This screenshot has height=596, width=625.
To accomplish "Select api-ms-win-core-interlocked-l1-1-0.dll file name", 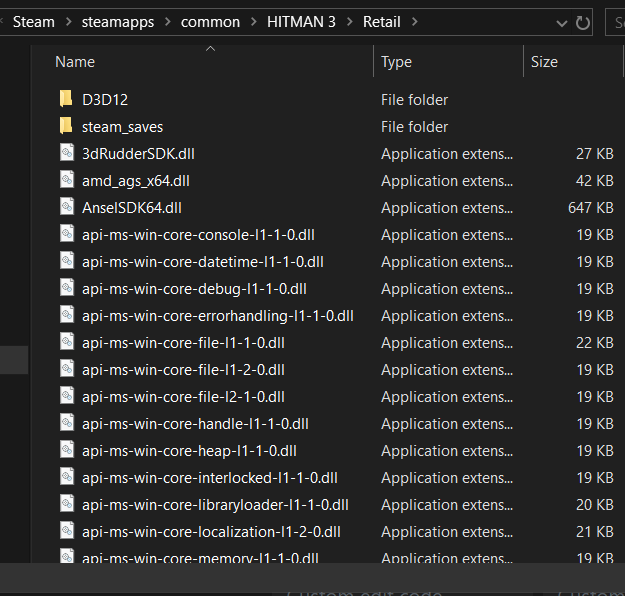I will coord(210,478).
